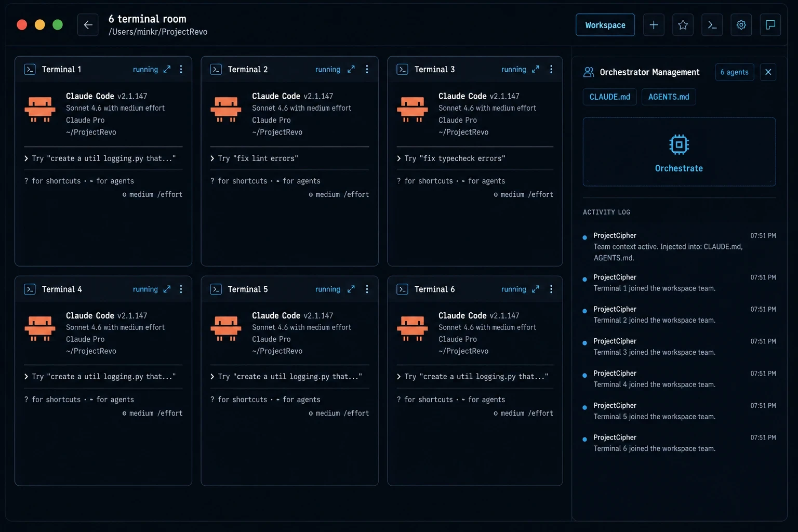Click 'medium /effort' in Terminal 5
This screenshot has height=532, width=798.
click(x=339, y=413)
